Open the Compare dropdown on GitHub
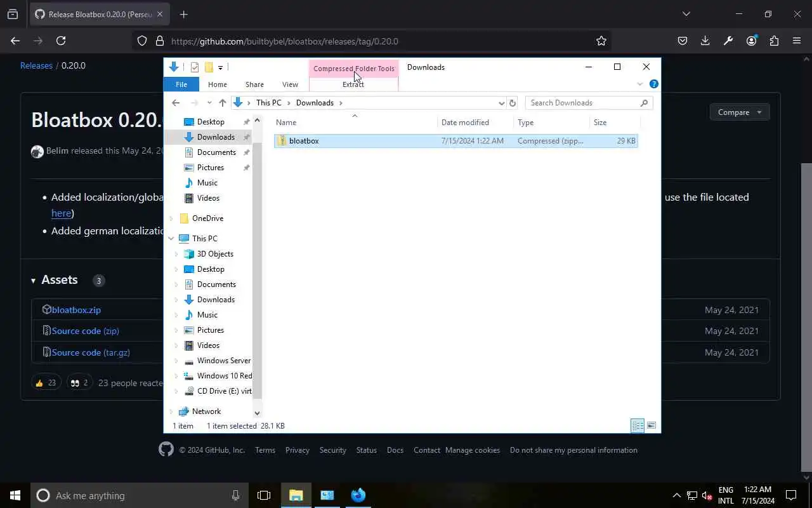812x508 pixels. pyautogui.click(x=739, y=112)
